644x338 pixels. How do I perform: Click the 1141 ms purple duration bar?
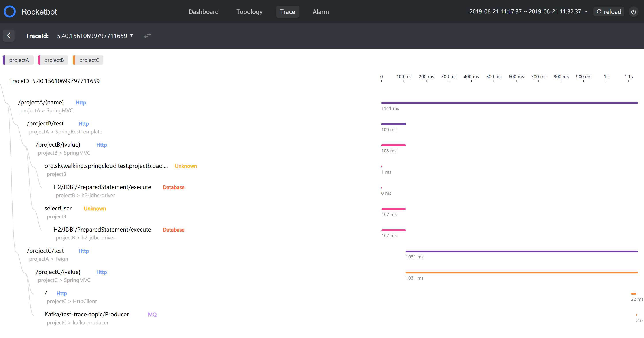509,103
